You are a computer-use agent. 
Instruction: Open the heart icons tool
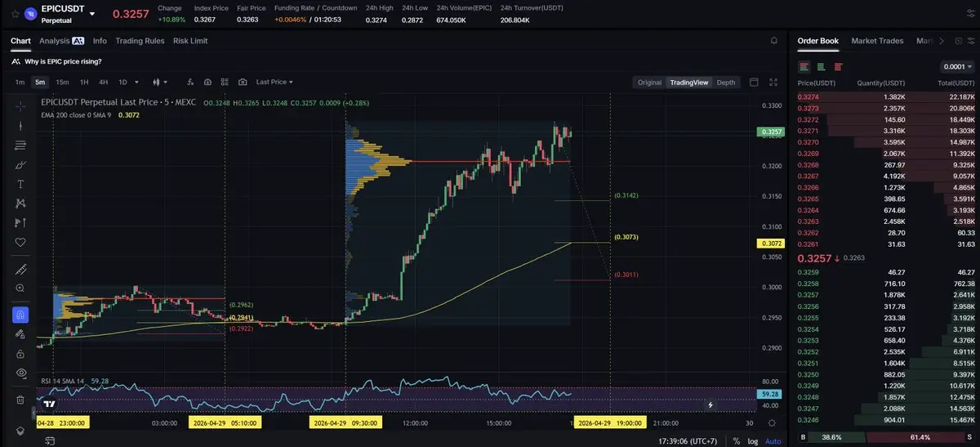(x=20, y=242)
